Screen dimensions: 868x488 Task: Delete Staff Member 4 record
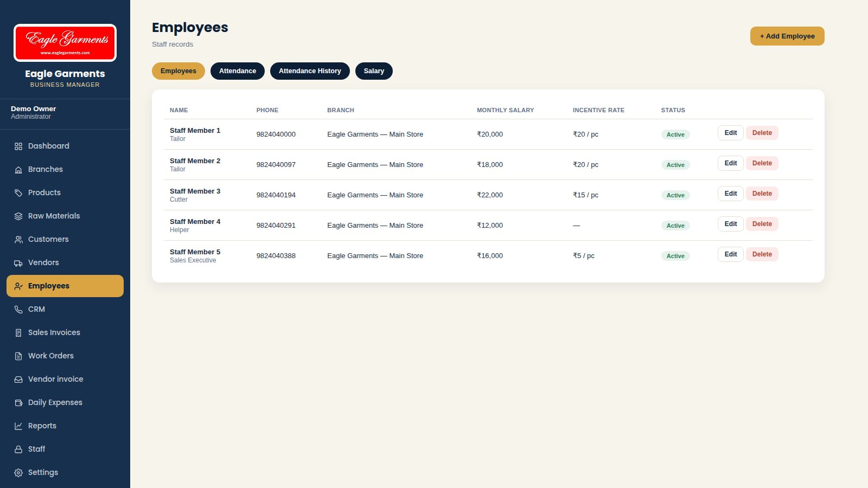pyautogui.click(x=762, y=224)
